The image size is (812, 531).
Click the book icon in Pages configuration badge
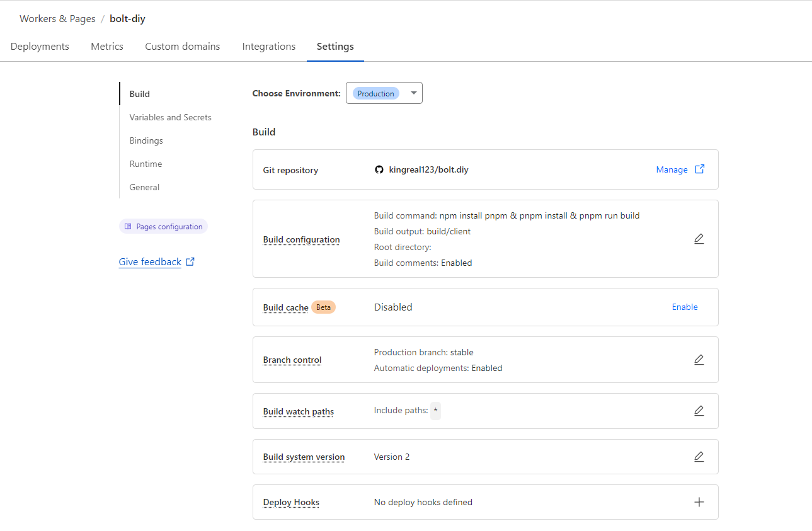[x=128, y=227]
